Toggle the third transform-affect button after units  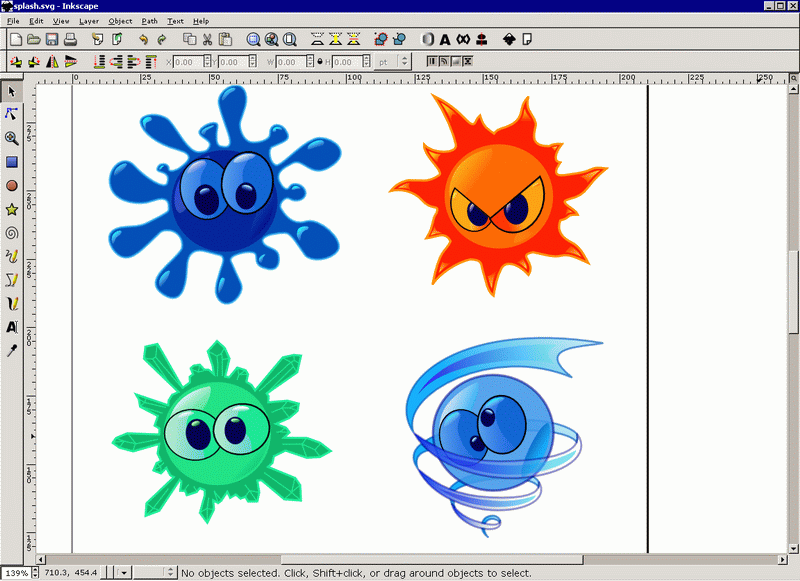[456, 61]
